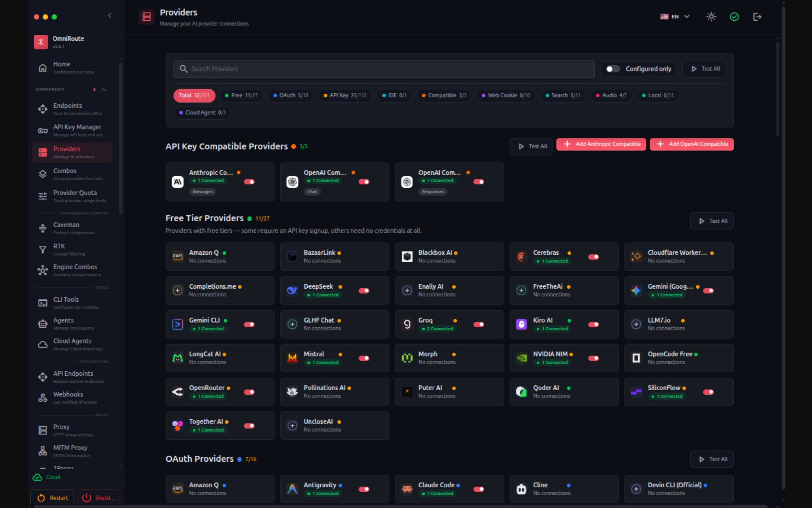Click the Cloud status link
Image resolution: width=812 pixels, height=508 pixels.
point(46,477)
